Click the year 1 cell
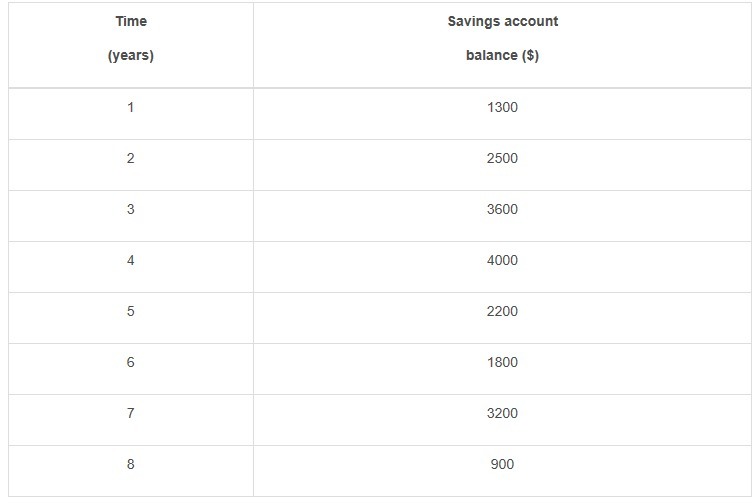 [x=130, y=107]
